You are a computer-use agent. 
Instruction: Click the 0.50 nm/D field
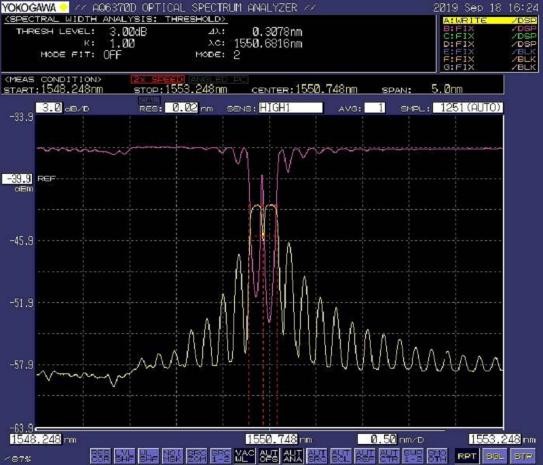377,439
